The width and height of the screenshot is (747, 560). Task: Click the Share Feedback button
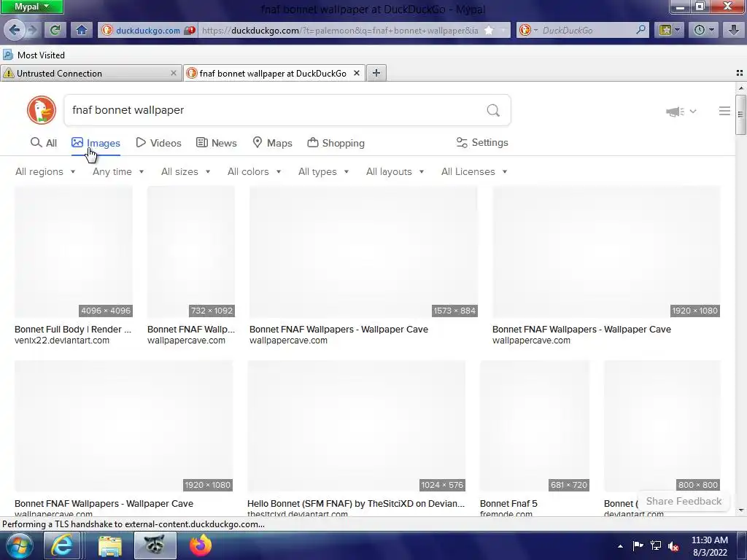(x=684, y=501)
